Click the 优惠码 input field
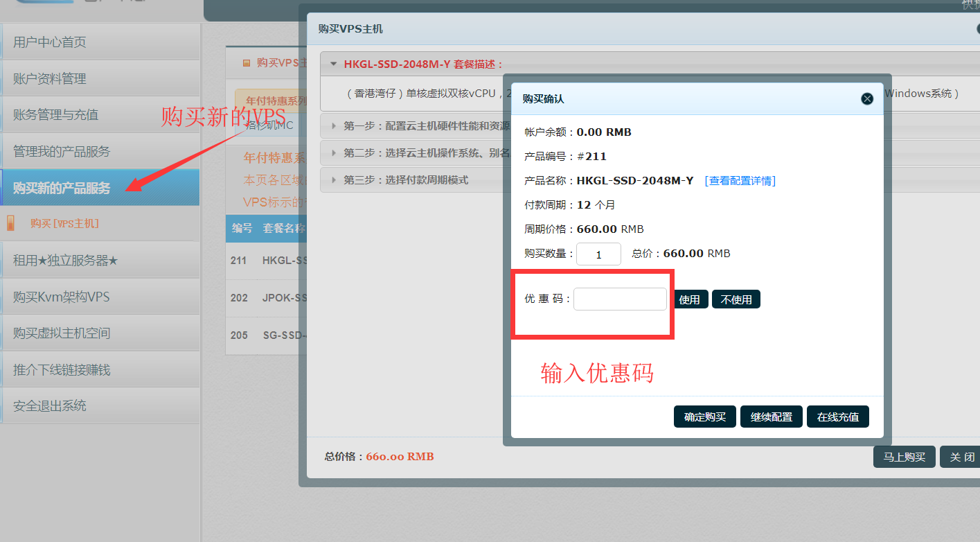The image size is (980, 542). 620,299
